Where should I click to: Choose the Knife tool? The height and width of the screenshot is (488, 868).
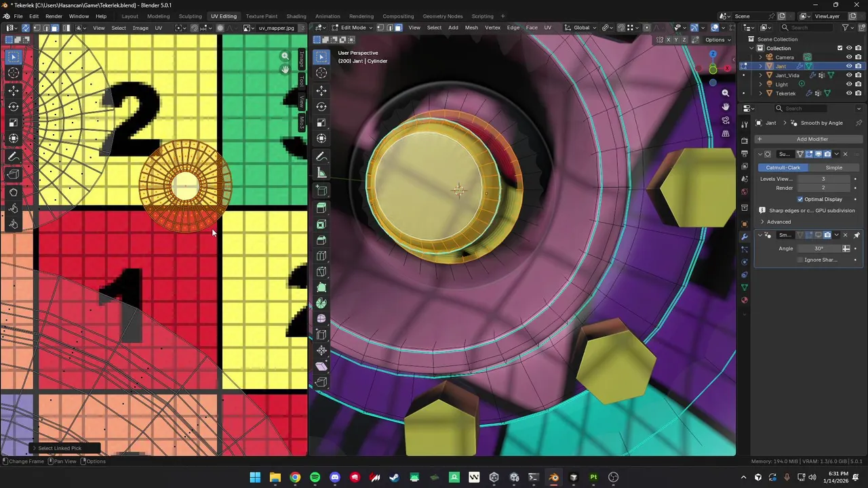pyautogui.click(x=321, y=272)
